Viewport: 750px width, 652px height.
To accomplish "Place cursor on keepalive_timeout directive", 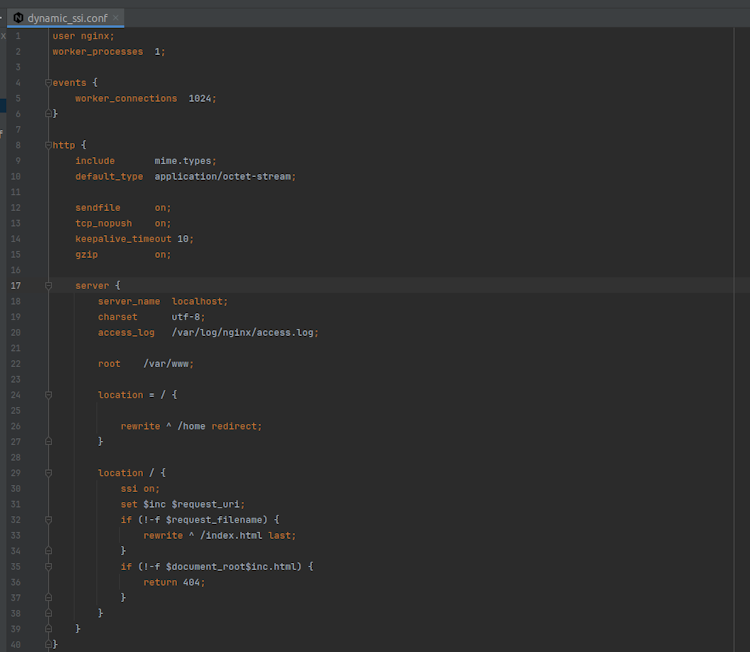I will (122, 239).
